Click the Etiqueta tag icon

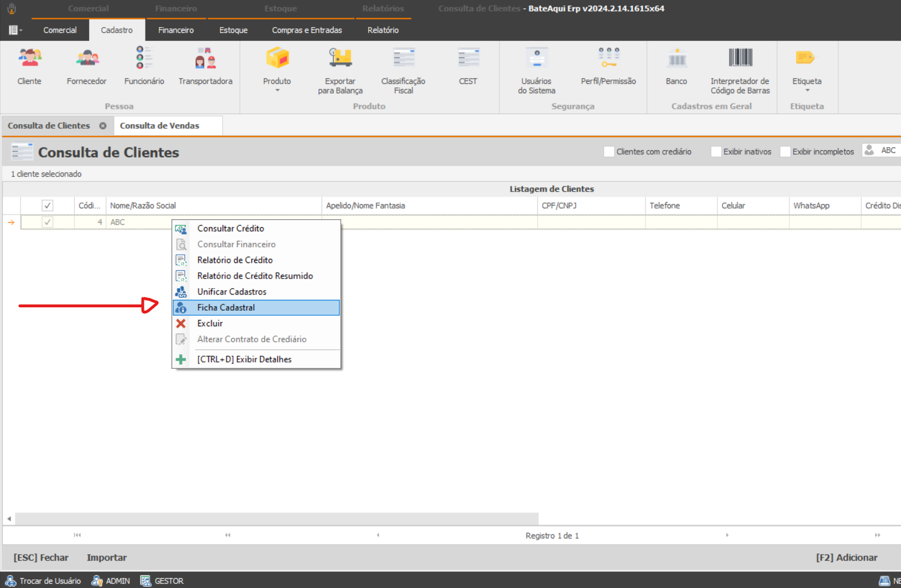[x=805, y=58]
